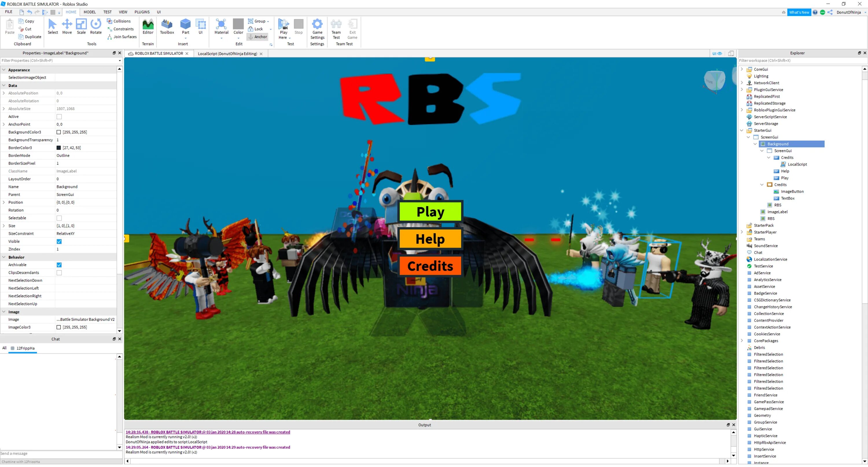The height and width of the screenshot is (467, 868).
Task: Click Play Here test button
Action: pyautogui.click(x=283, y=29)
